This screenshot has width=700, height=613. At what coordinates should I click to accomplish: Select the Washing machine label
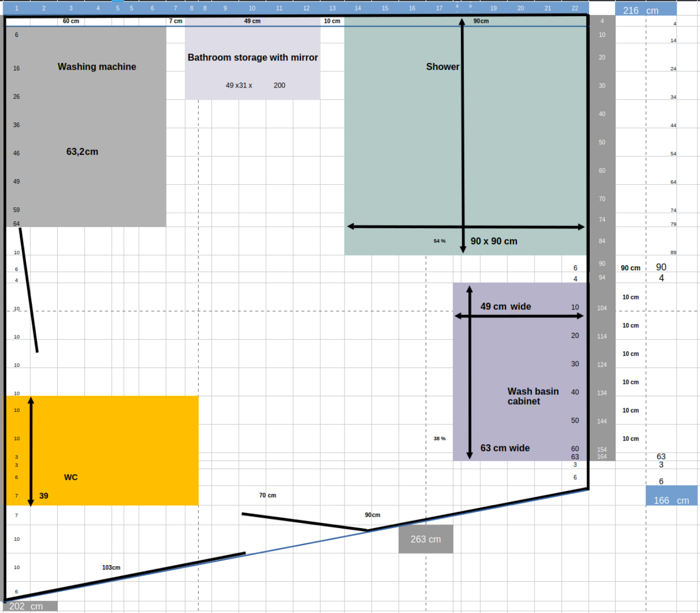point(97,67)
